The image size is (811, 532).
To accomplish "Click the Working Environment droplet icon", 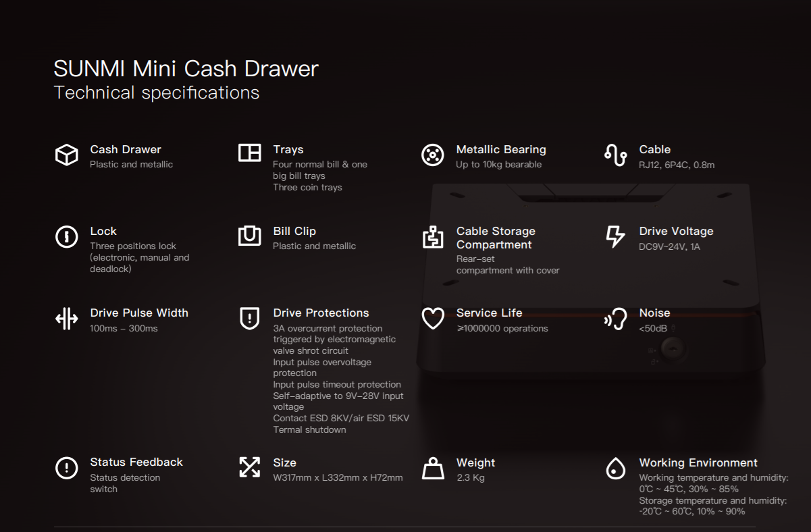I will 615,468.
